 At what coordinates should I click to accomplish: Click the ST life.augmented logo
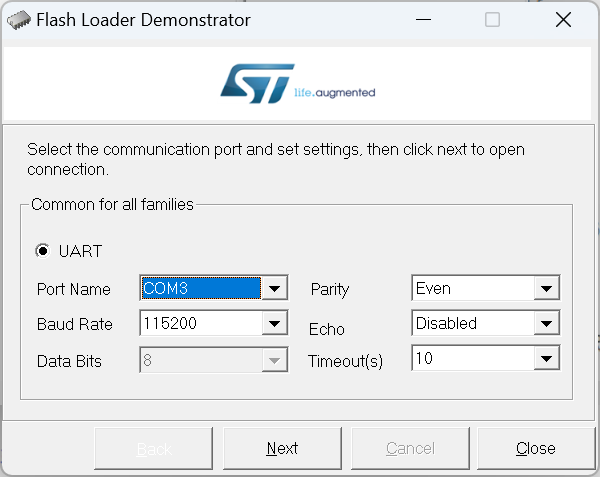(x=298, y=84)
